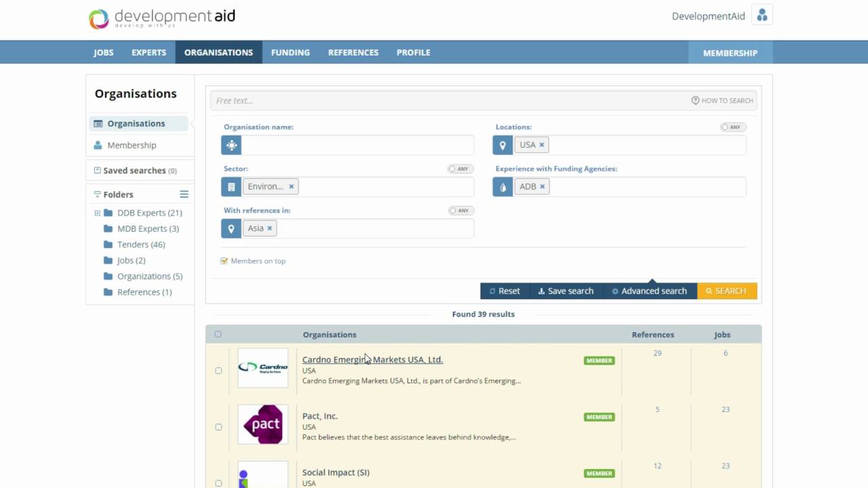Select Organisations in the sidebar
The image size is (868, 488).
pos(138,123)
